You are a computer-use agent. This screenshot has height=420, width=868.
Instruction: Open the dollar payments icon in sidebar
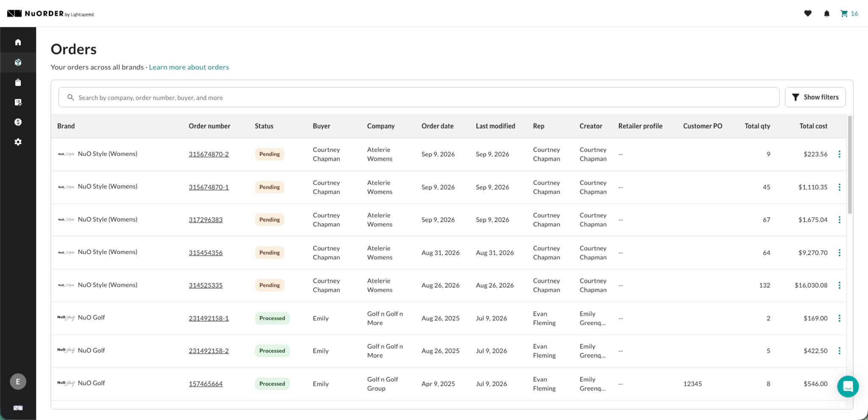point(18,122)
